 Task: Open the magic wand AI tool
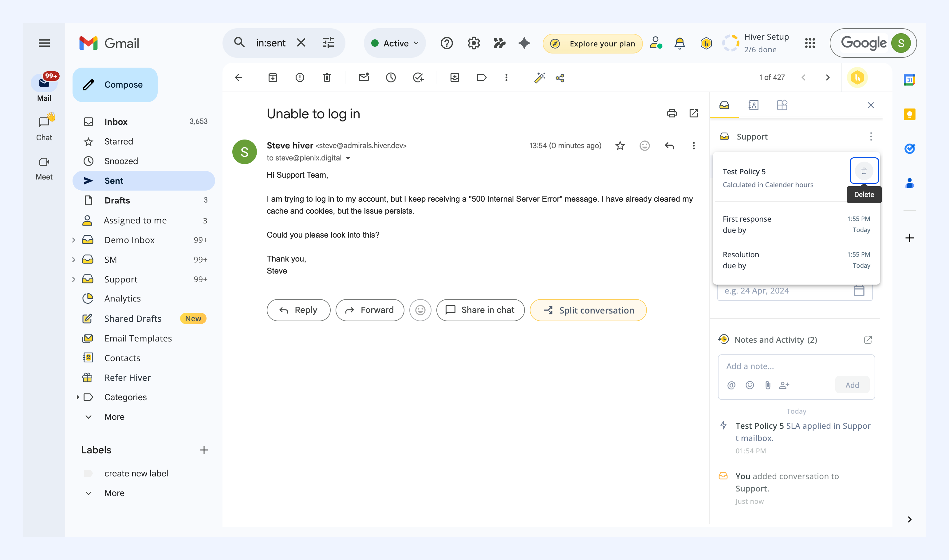pos(540,78)
